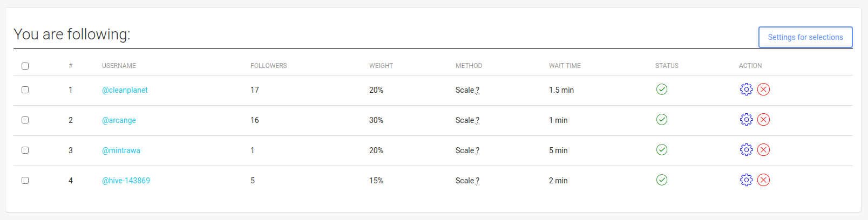Viewport: 868px width, 220px height.
Task: Open settings gear for @hive-143869
Action: (746, 180)
